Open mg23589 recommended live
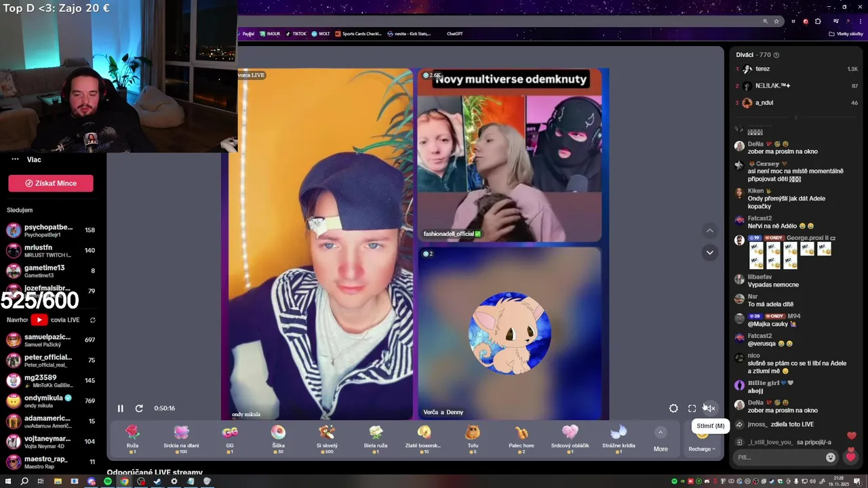Screen dimensions: 868x488 (x=51, y=380)
